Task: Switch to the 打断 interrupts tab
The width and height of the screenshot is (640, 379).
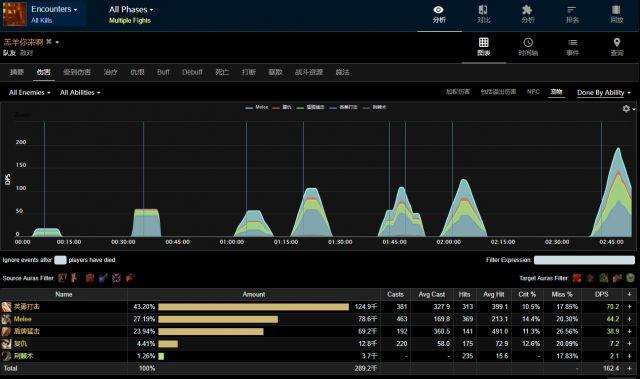Action: (249, 72)
